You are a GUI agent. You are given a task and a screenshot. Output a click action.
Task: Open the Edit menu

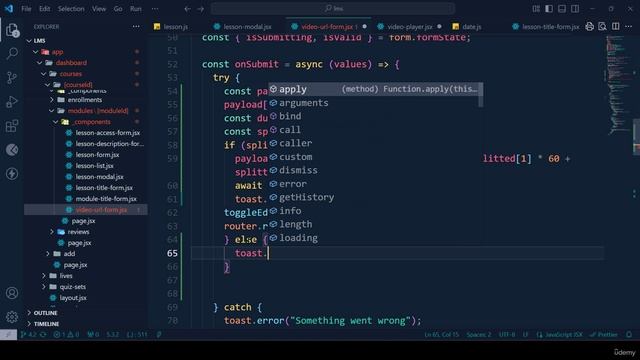(x=44, y=9)
